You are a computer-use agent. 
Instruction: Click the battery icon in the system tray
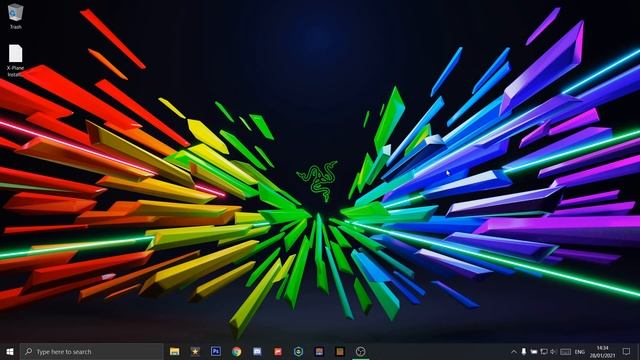(x=534, y=351)
